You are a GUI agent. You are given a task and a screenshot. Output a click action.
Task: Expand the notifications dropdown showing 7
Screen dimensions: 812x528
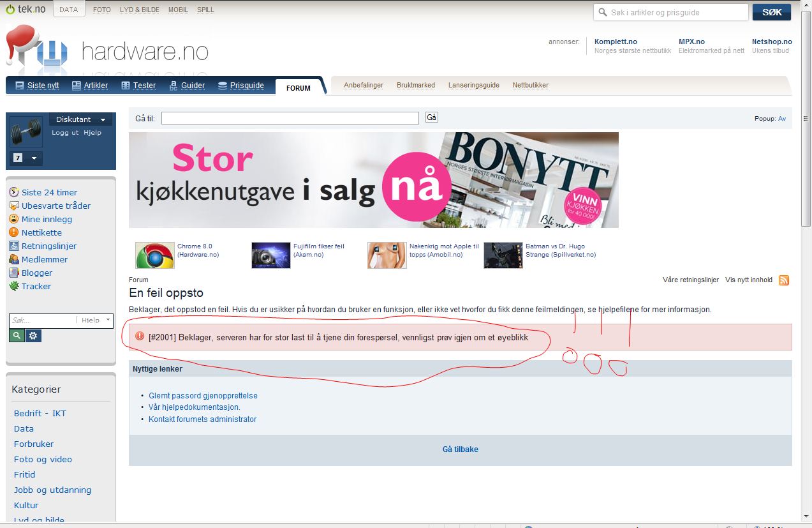click(26, 158)
